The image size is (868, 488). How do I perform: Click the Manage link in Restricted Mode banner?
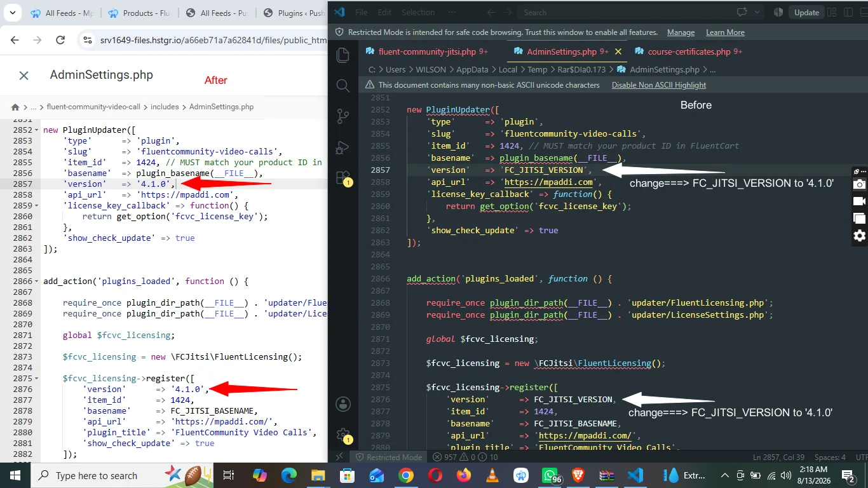(x=681, y=32)
